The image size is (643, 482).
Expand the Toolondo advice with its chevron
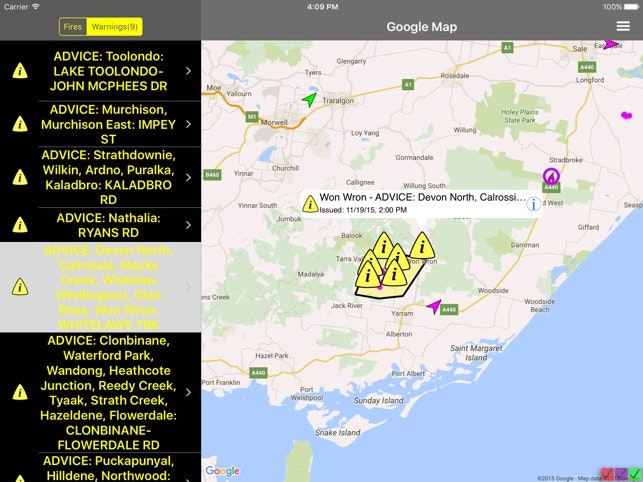click(x=188, y=70)
